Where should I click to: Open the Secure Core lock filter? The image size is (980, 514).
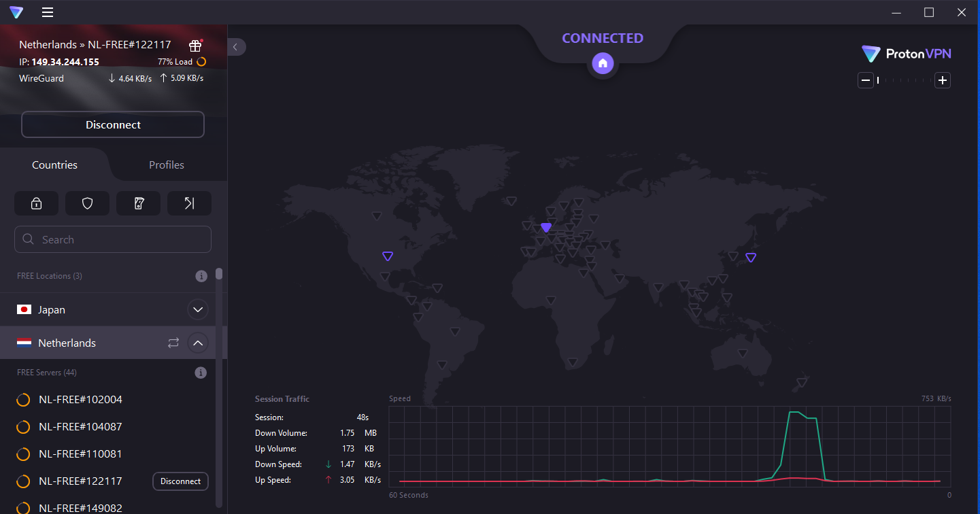(x=36, y=203)
